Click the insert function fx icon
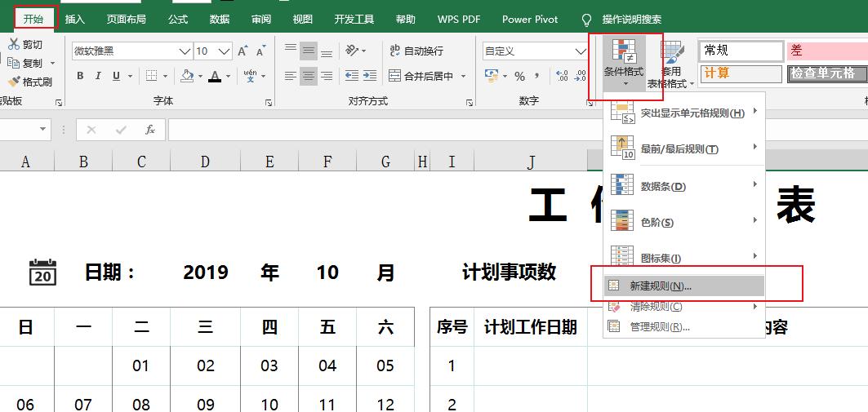 pos(149,130)
